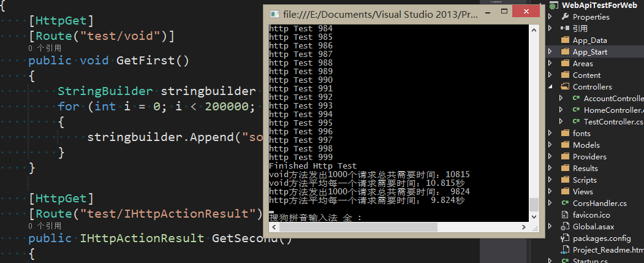Click the Project_Readme file icon
644x263 pixels.
coord(565,250)
